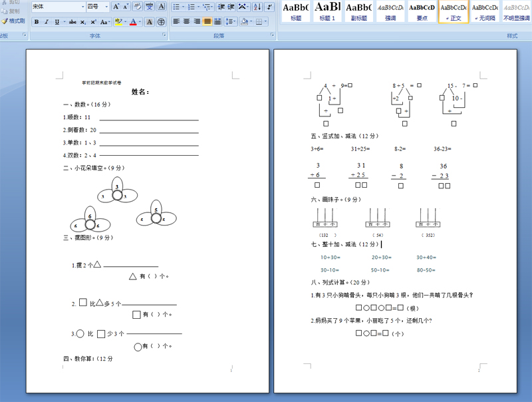Apply the 要点 style
This screenshot has height=402, width=532.
[x=422, y=11]
